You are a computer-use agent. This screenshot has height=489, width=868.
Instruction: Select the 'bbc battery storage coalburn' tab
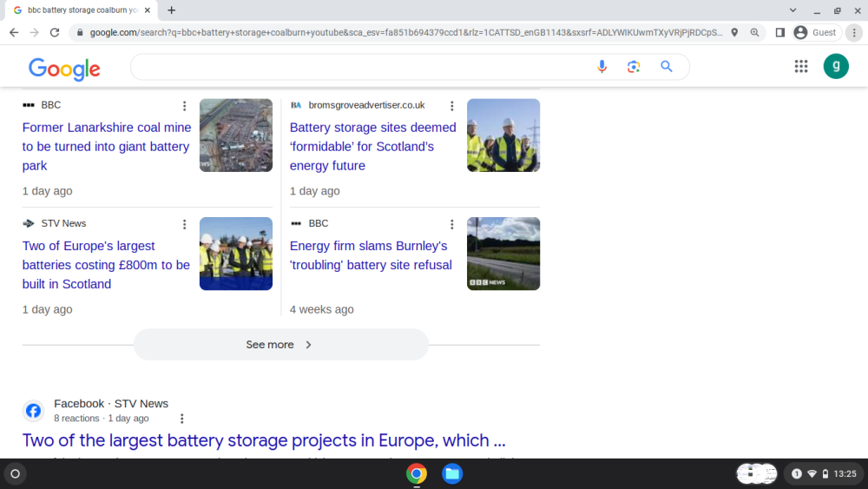point(83,10)
